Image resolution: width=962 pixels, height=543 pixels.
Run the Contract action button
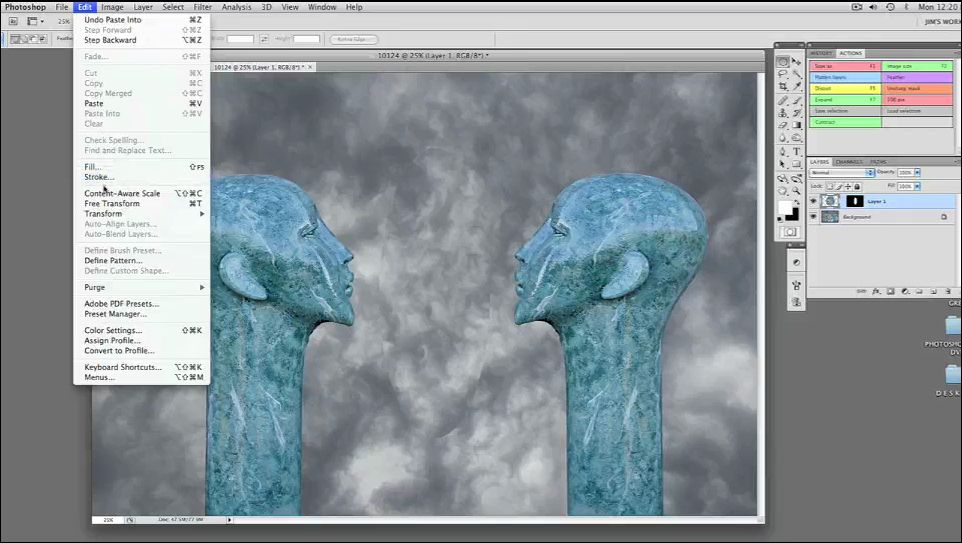(845, 122)
